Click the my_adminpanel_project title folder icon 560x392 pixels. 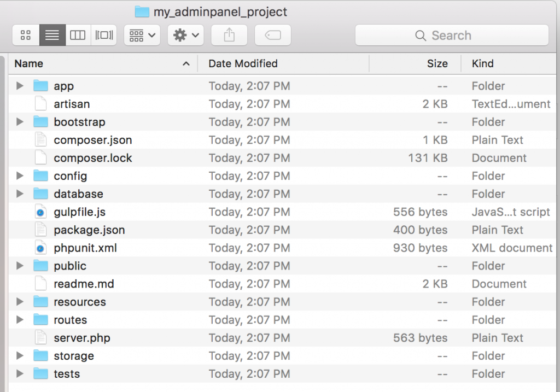(x=142, y=12)
